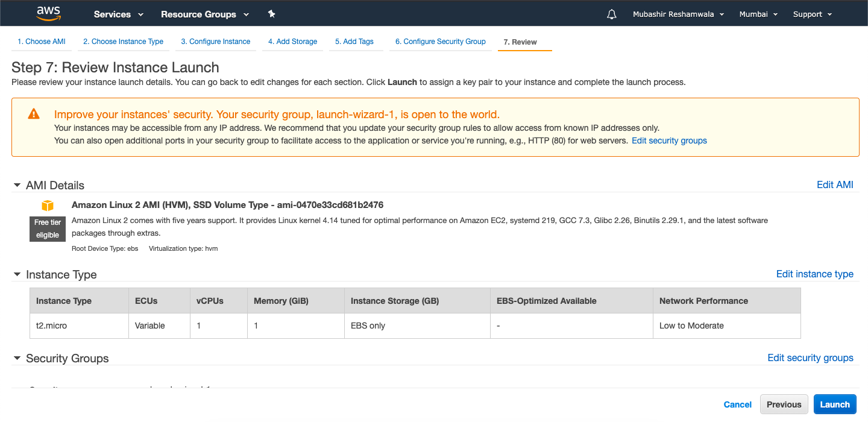Collapse the AMI Details section
Image resolution: width=868 pixels, height=422 pixels.
click(x=17, y=186)
